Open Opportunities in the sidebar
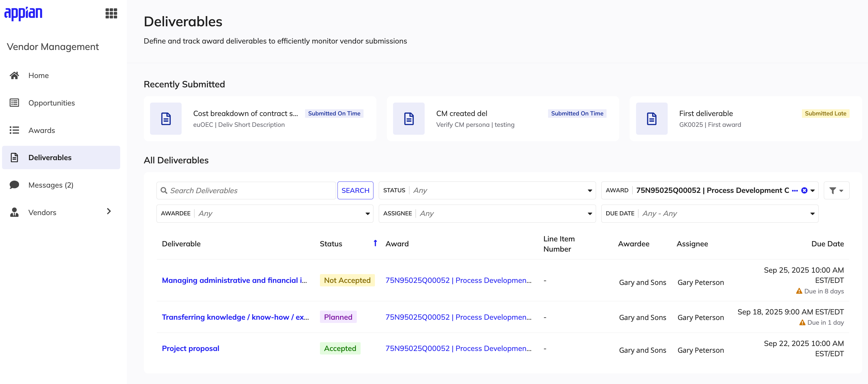Screen dimensions: 868x384 coord(61,103)
